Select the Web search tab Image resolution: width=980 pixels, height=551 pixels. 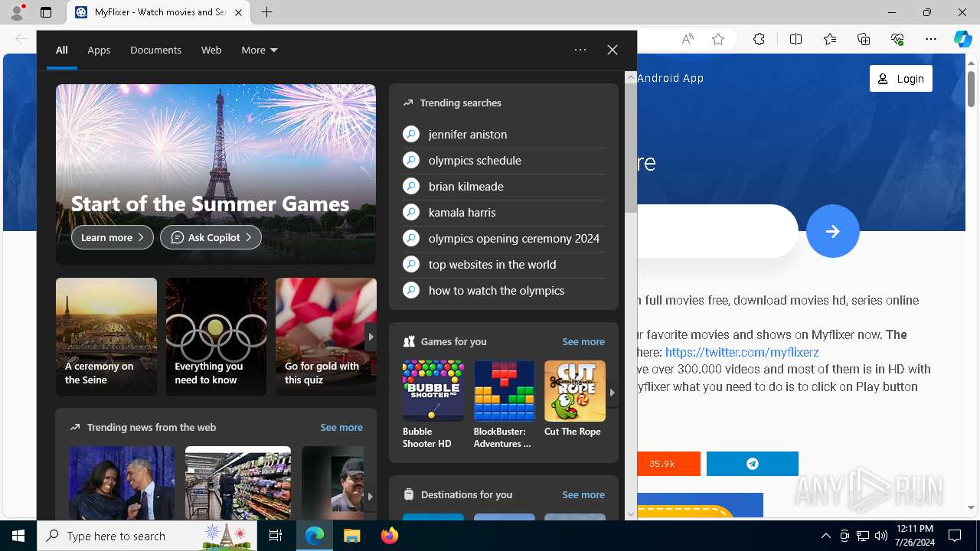[211, 50]
